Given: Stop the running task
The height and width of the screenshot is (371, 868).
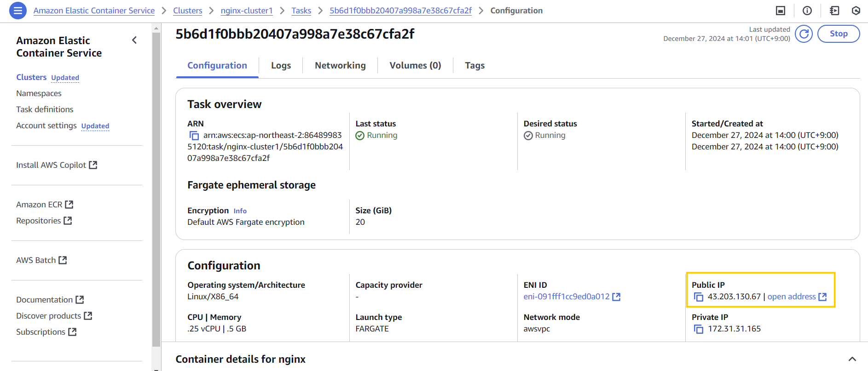Looking at the screenshot, I should tap(838, 34).
